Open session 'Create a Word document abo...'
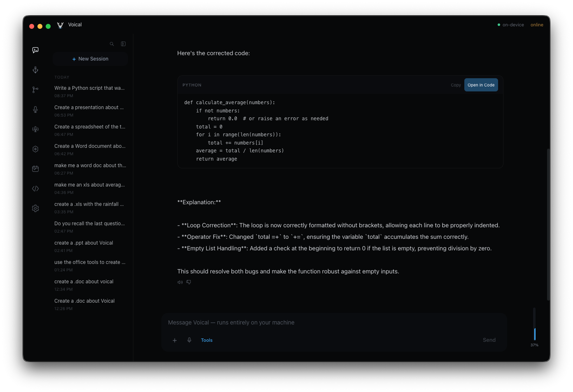Image resolution: width=573 pixels, height=392 pixels. [x=90, y=149]
